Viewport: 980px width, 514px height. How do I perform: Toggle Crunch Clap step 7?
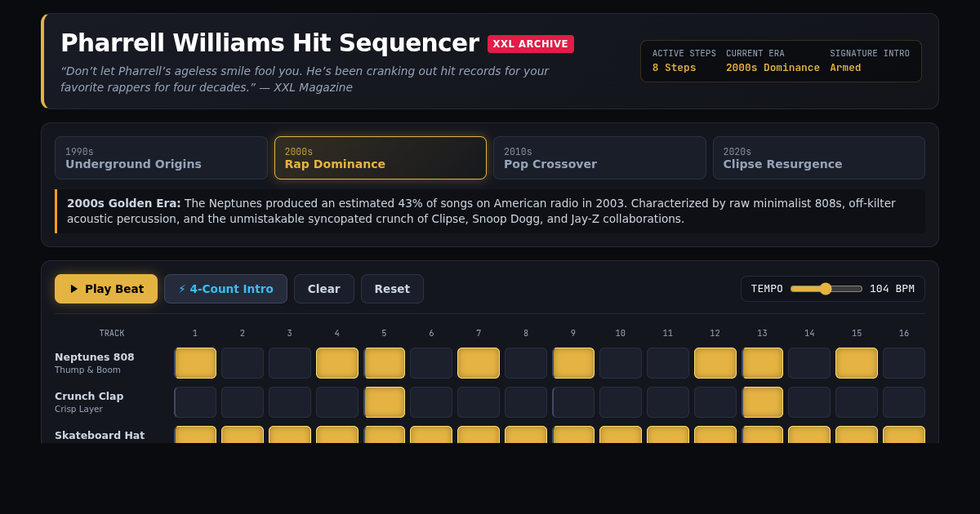479,402
